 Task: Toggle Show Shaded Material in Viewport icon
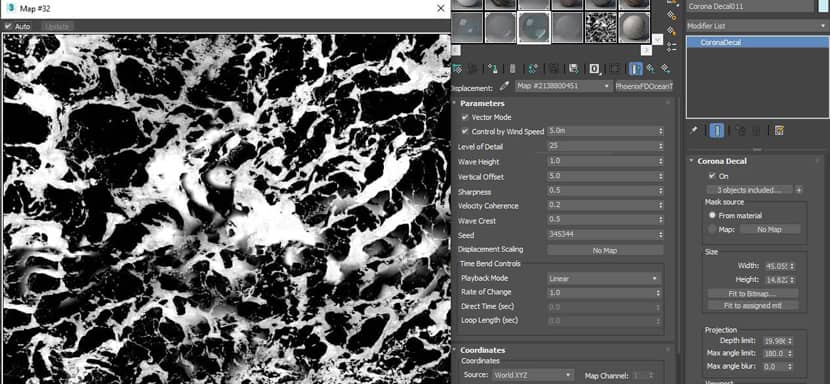(614, 69)
